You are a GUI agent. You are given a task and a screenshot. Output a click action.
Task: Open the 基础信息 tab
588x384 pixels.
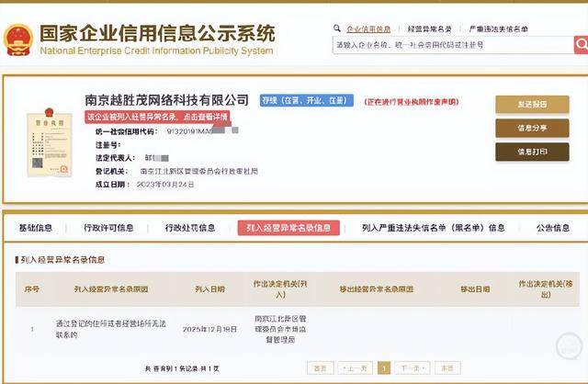(x=36, y=228)
